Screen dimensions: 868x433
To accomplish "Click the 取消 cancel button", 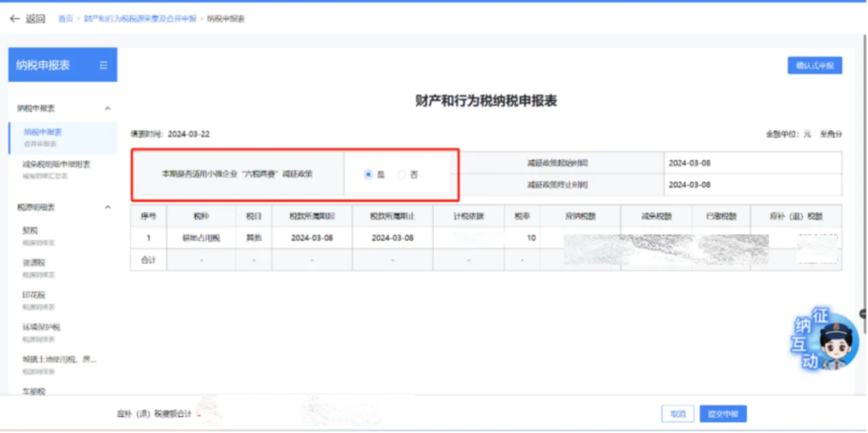I will pyautogui.click(x=678, y=414).
